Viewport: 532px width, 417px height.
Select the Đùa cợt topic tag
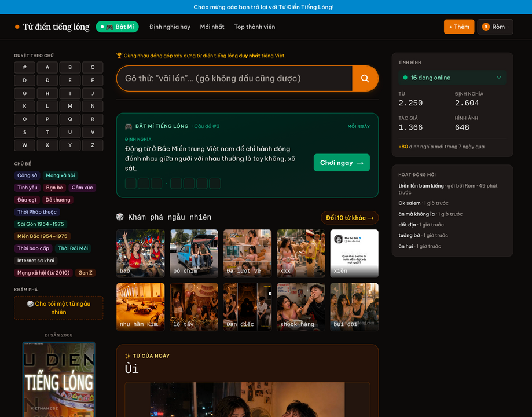coord(27,200)
